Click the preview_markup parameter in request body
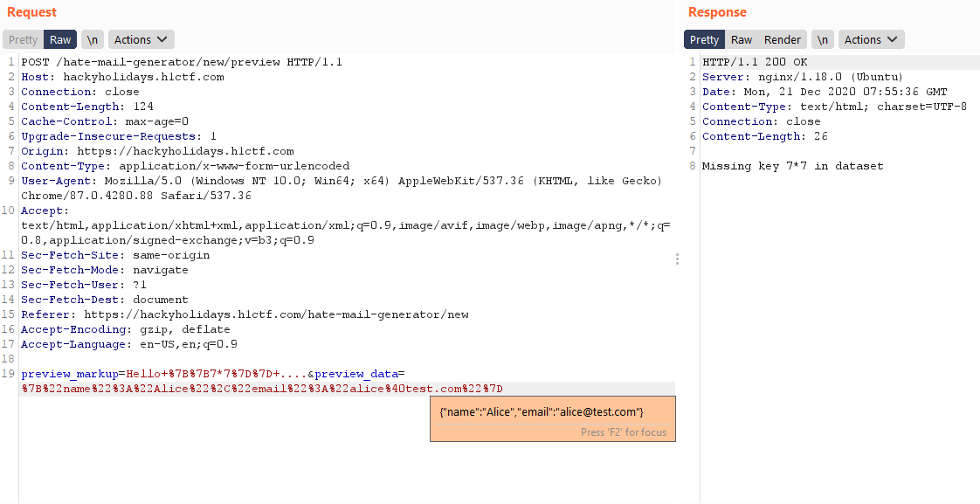Viewport: 980px width, 504px height. 70,374
